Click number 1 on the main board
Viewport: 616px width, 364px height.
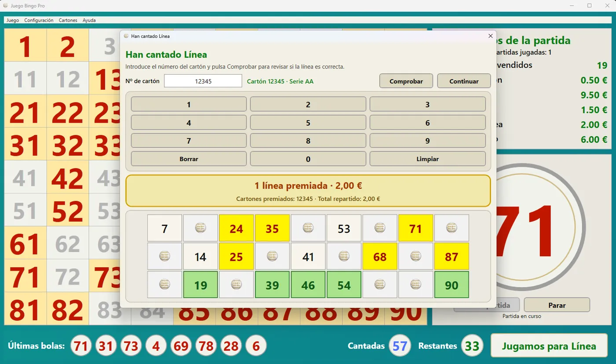(25, 46)
